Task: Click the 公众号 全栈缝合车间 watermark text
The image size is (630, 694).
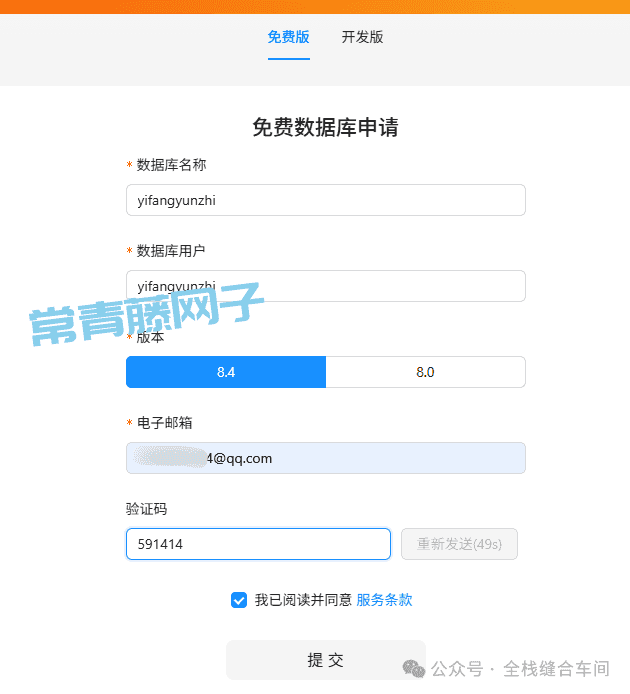Action: 521,669
